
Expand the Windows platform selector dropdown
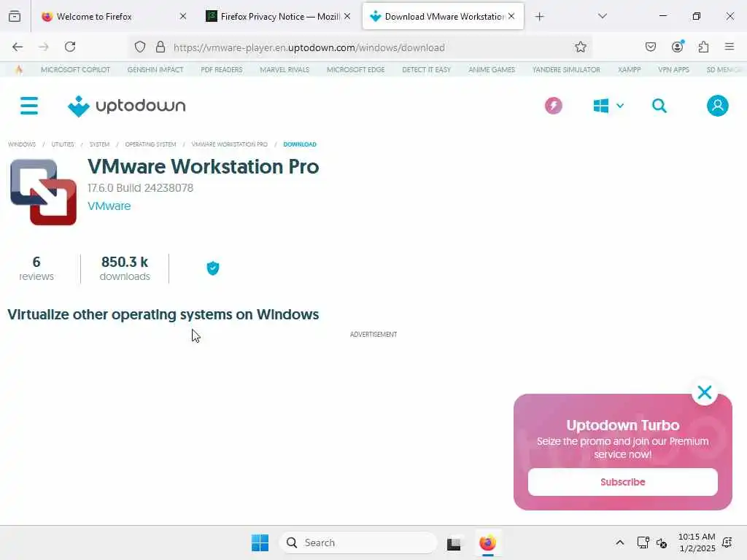608,106
